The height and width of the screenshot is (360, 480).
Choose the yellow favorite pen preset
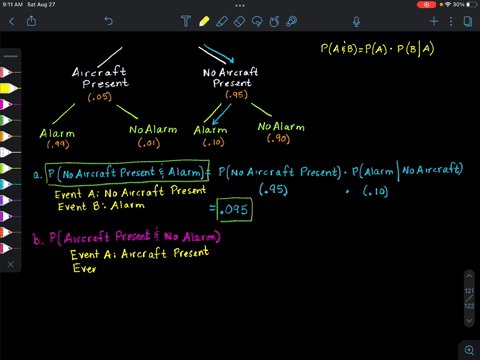point(10,88)
